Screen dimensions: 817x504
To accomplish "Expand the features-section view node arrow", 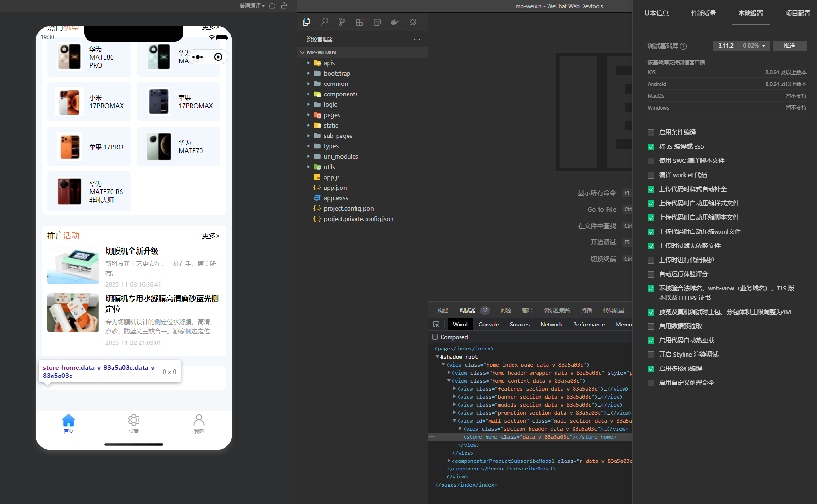I will [x=454, y=389].
